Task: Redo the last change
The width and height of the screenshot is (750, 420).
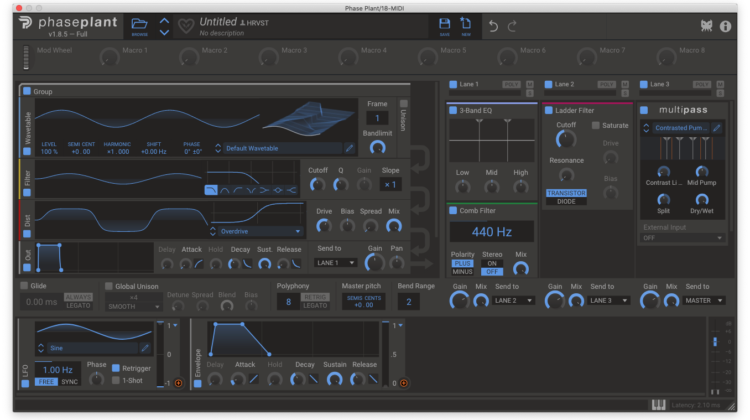Action: [512, 26]
